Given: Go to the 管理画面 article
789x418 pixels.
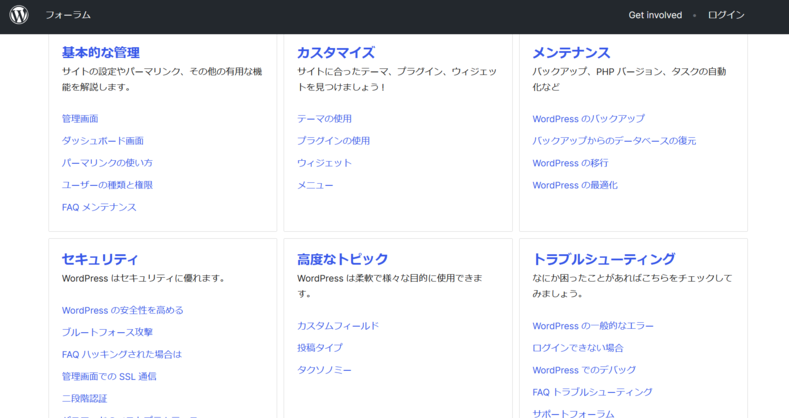Looking at the screenshot, I should click(80, 119).
